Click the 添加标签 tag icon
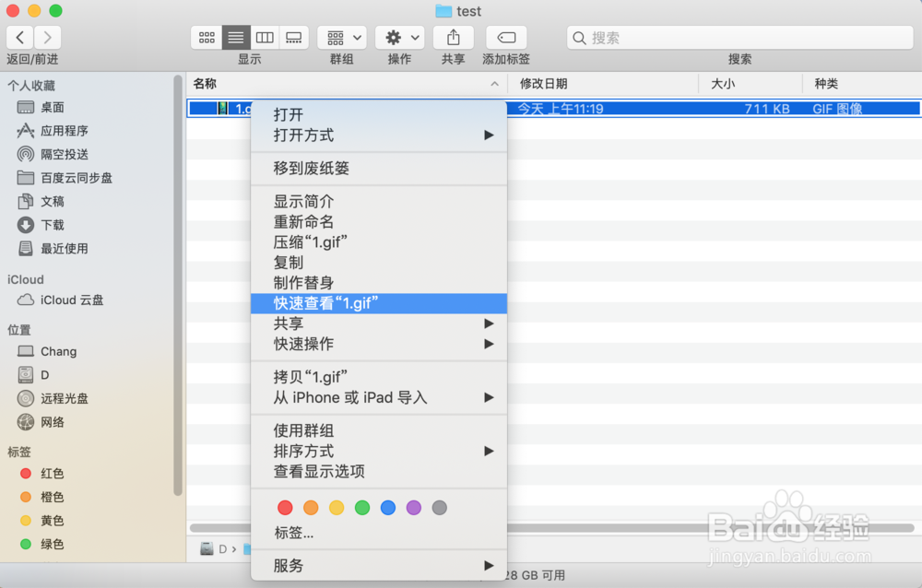Viewport: 922px width, 588px height. click(x=505, y=37)
